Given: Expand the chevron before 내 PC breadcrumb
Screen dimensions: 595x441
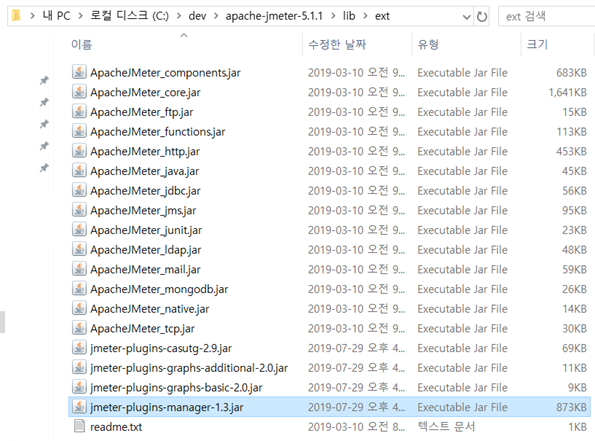Looking at the screenshot, I should (32, 16).
